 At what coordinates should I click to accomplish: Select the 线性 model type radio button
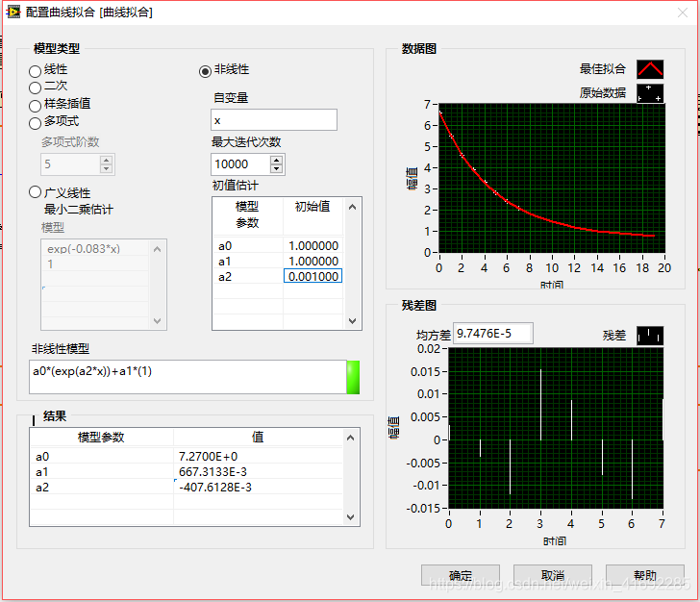pyautogui.click(x=35, y=71)
